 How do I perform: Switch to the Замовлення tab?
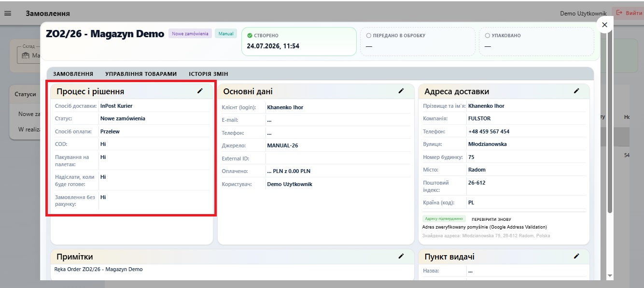(73, 74)
